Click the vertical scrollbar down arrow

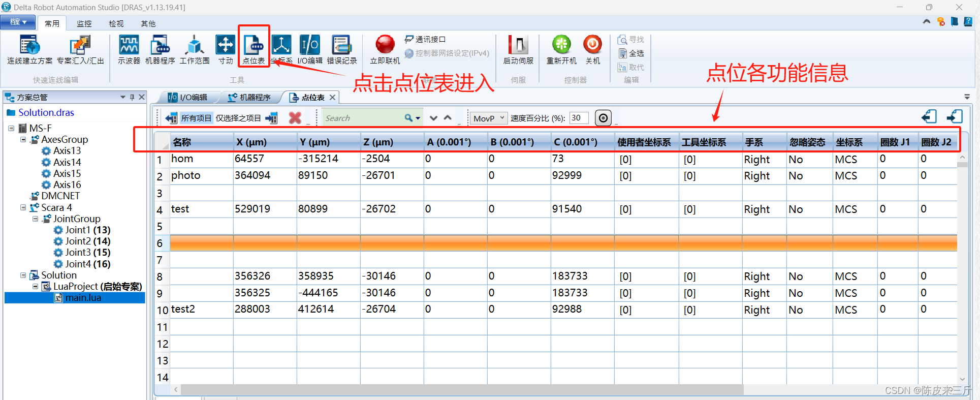(962, 379)
